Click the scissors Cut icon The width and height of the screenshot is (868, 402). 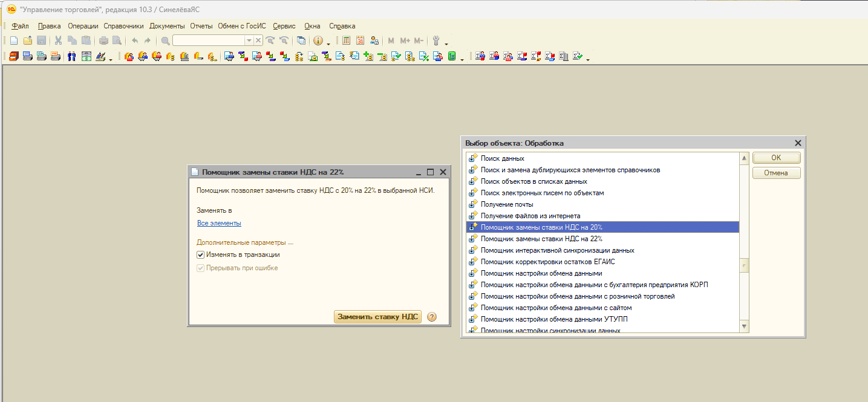pos(59,41)
